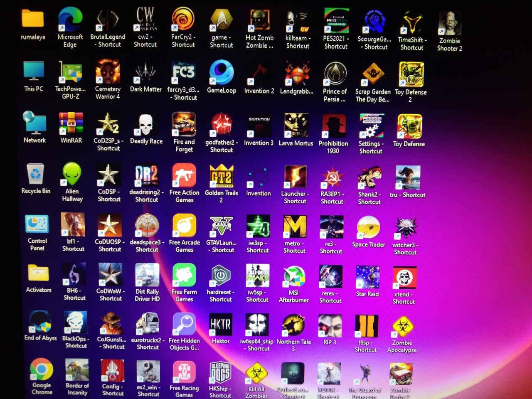532x399 pixels.
Task: Select the Star Raid icon
Action: point(367,277)
